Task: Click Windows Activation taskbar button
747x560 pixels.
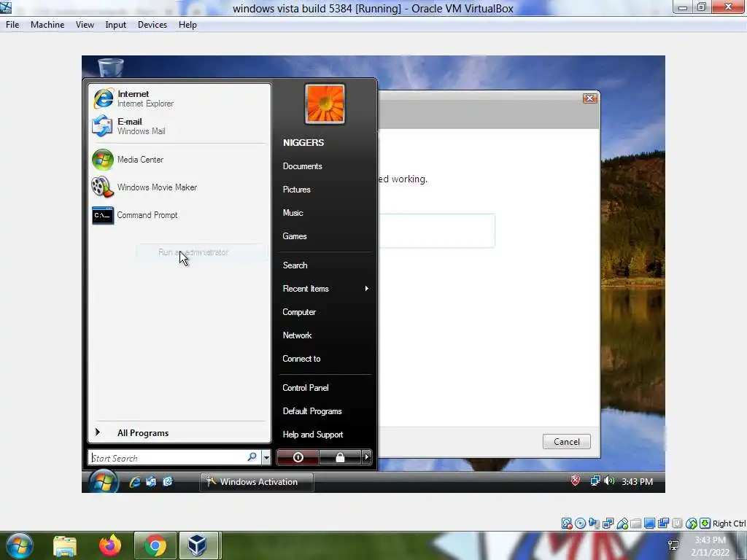Action: click(x=257, y=482)
